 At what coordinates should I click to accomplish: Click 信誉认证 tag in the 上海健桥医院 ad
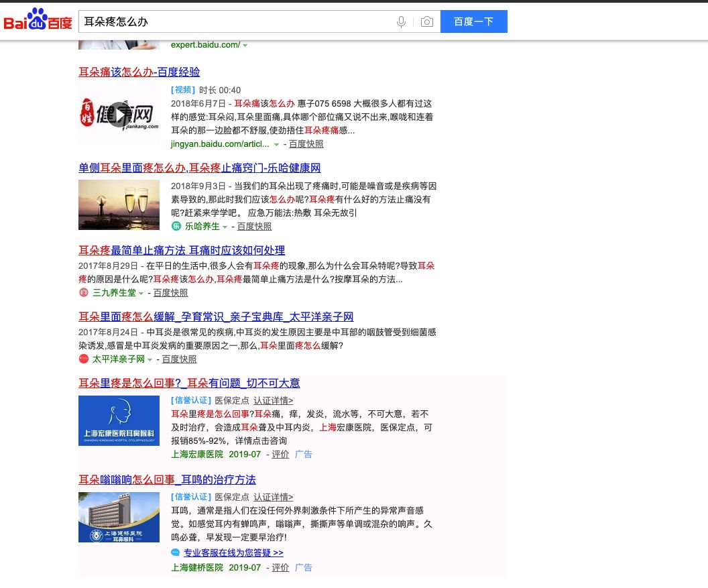(x=191, y=497)
